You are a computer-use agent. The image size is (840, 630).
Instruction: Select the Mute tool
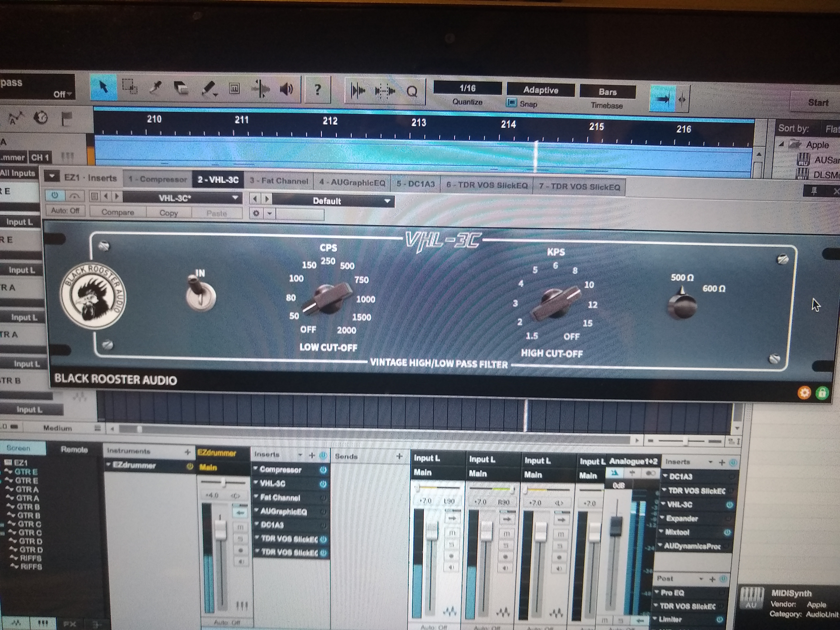234,89
